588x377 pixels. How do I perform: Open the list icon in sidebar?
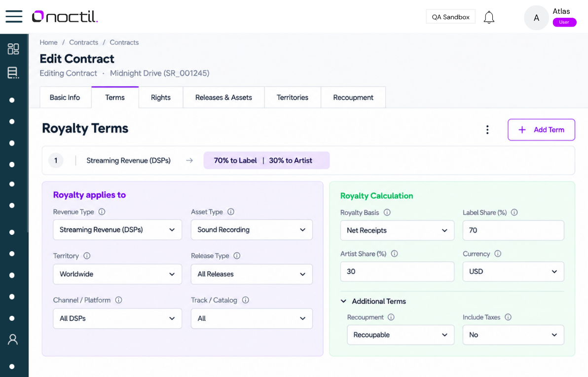(x=13, y=73)
